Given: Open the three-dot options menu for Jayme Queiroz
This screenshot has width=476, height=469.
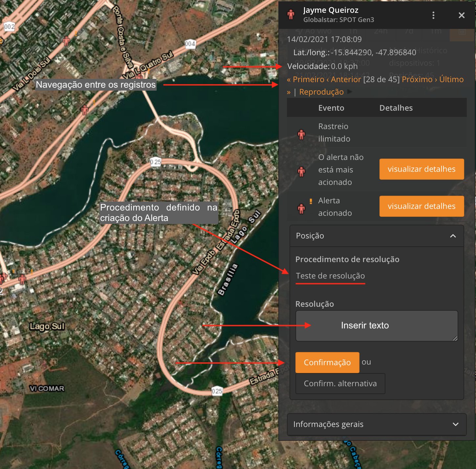Looking at the screenshot, I should click(x=433, y=15).
